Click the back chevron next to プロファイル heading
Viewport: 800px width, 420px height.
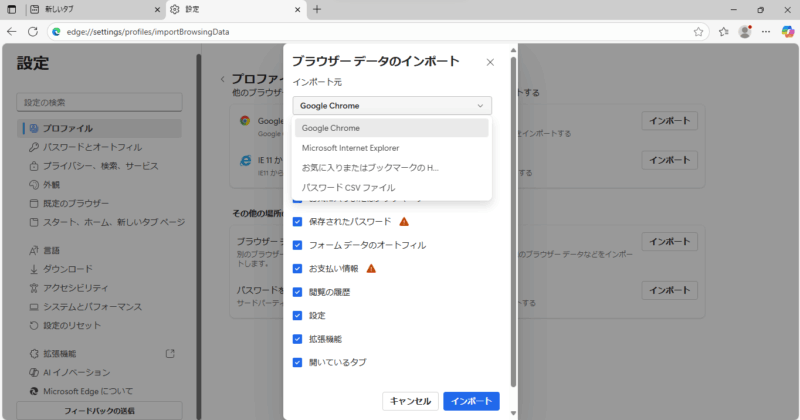222,79
